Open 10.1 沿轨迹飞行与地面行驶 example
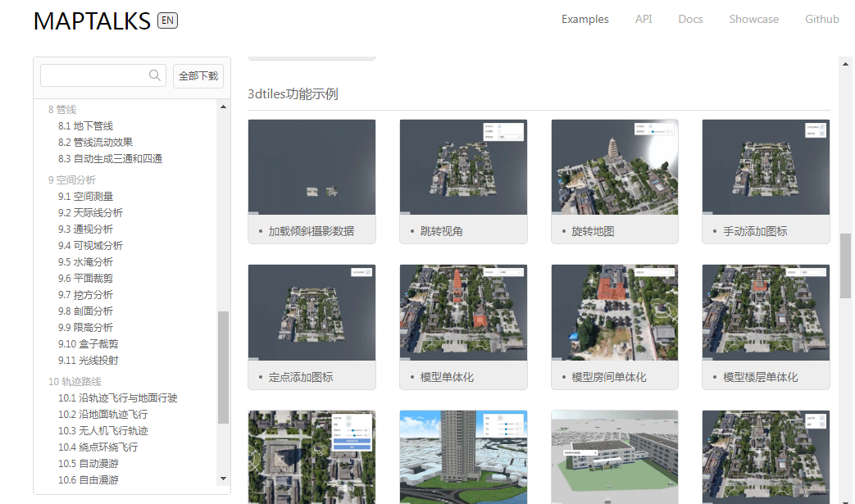 pos(118,397)
